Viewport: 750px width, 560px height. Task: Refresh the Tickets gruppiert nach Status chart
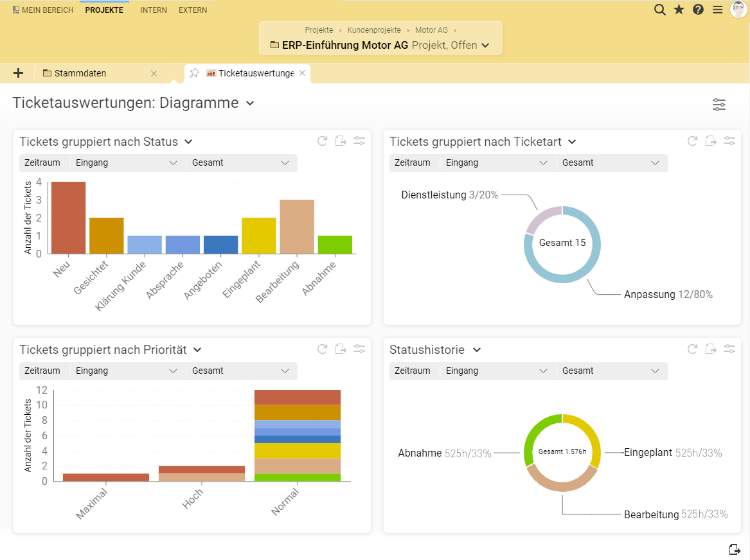tap(323, 141)
